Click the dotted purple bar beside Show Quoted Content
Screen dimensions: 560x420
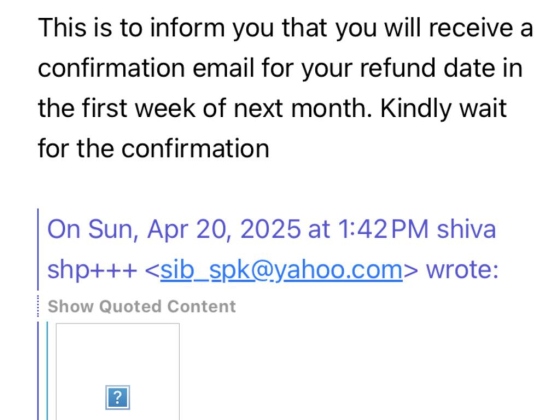pos(38,306)
